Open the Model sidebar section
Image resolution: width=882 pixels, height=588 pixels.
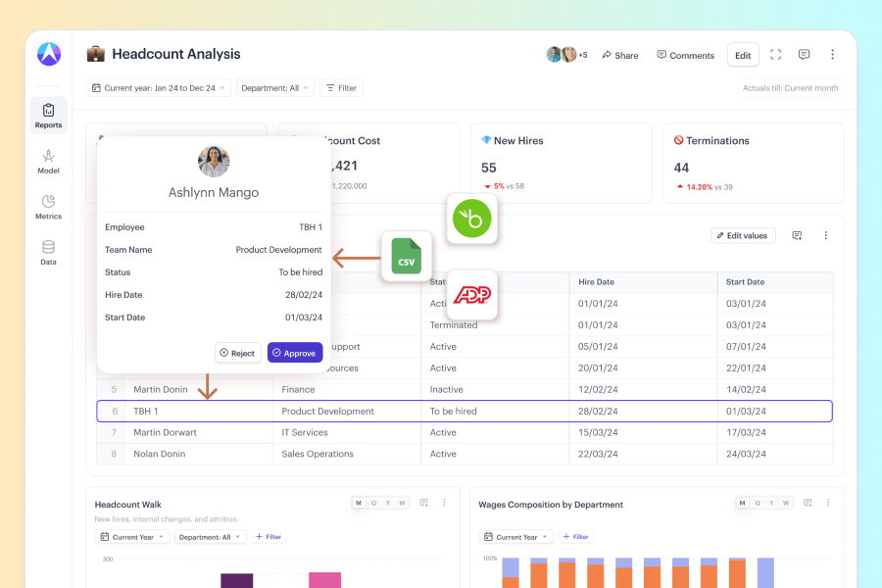(48, 161)
